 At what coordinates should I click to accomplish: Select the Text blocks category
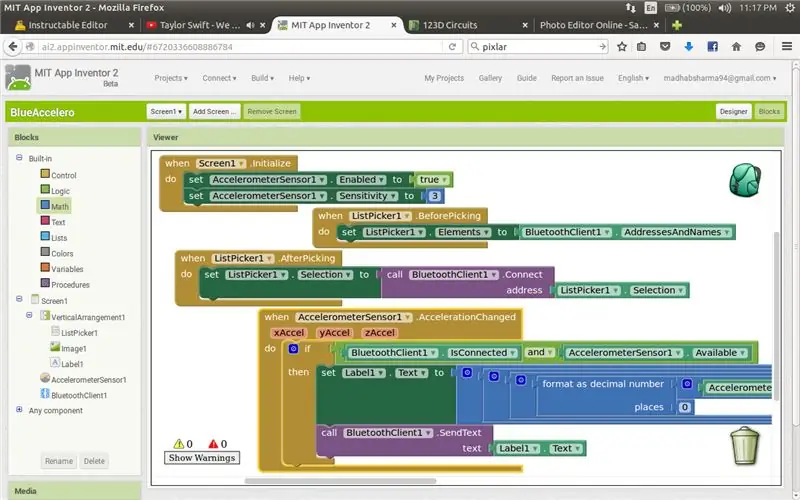(53, 222)
